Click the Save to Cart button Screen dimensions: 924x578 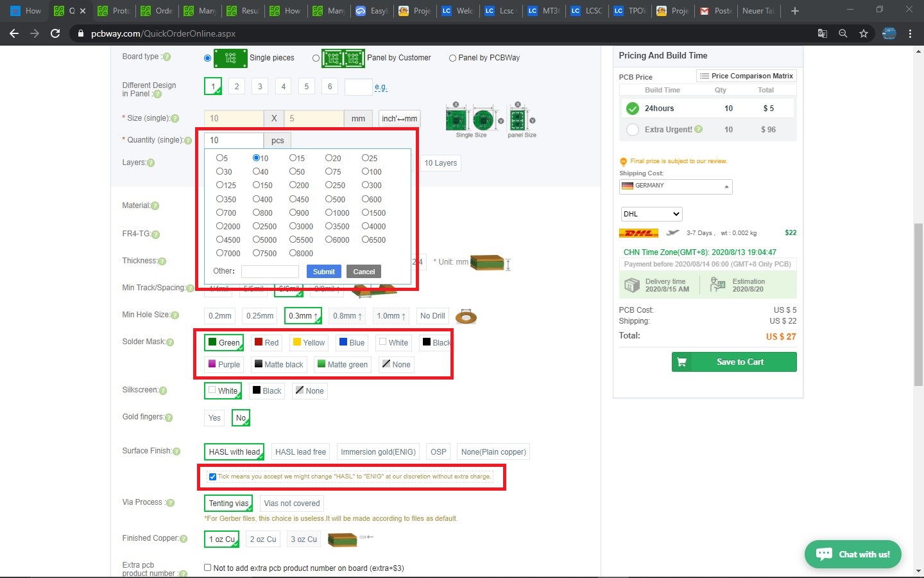click(734, 362)
